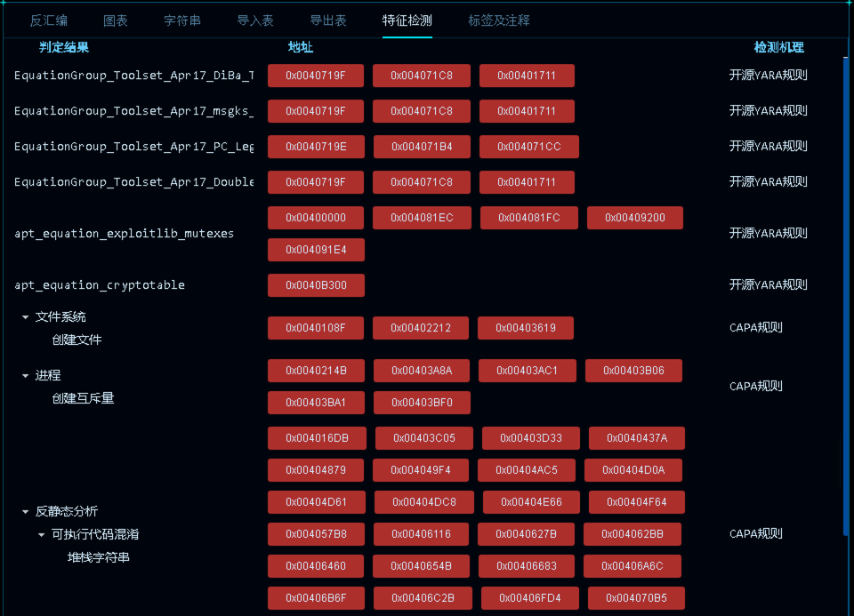Click address button 0x00400000
Image resolution: width=854 pixels, height=616 pixels.
click(316, 218)
